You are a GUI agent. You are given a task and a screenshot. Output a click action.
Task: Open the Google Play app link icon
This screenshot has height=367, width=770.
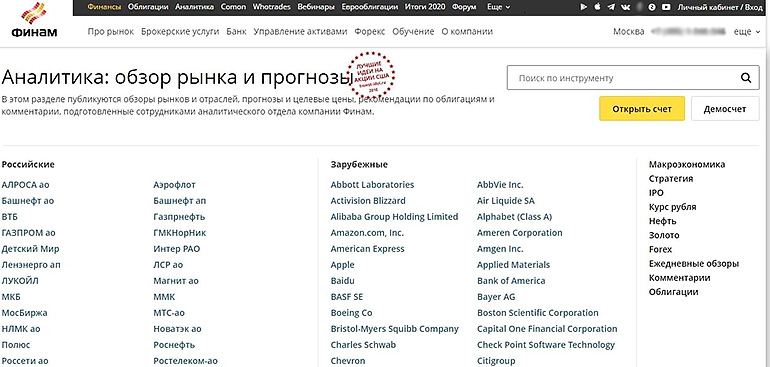(x=584, y=7)
